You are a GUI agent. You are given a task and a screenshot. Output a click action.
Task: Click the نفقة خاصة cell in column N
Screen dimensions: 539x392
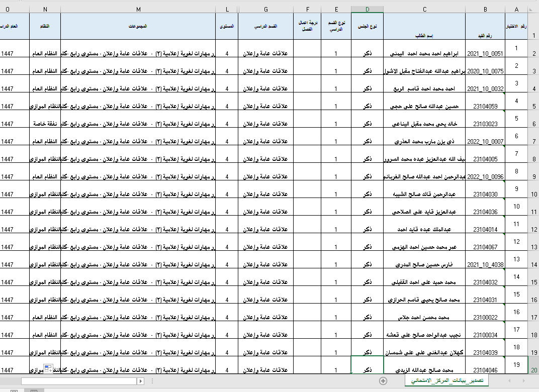pos(45,124)
